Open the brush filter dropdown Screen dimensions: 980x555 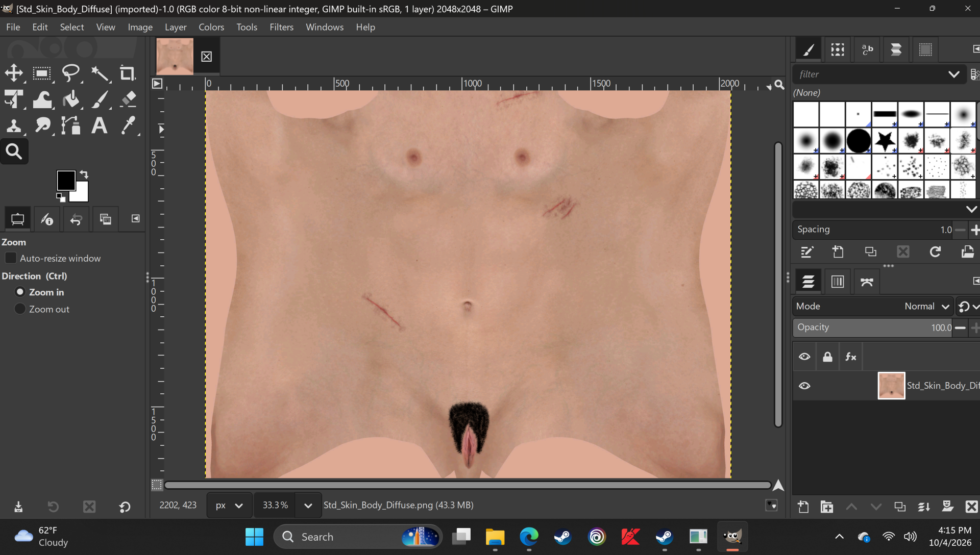pyautogui.click(x=953, y=74)
